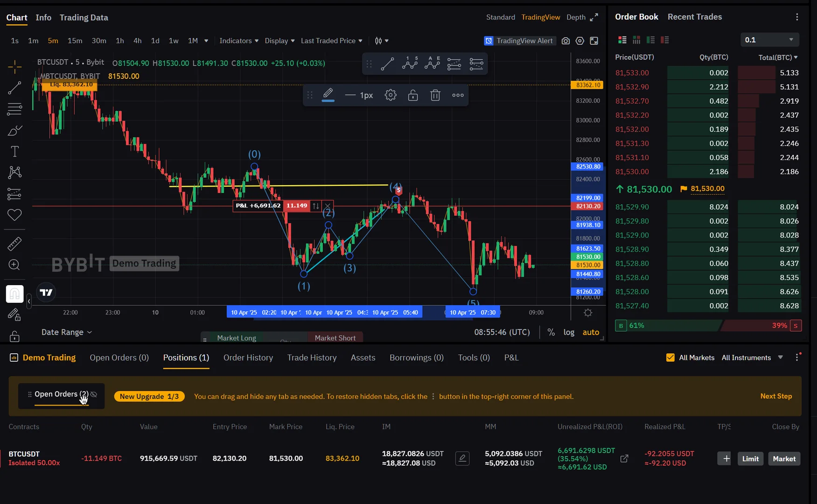Image resolution: width=817 pixels, height=504 pixels.
Task: Edit the position margin pencil icon
Action: (x=462, y=458)
